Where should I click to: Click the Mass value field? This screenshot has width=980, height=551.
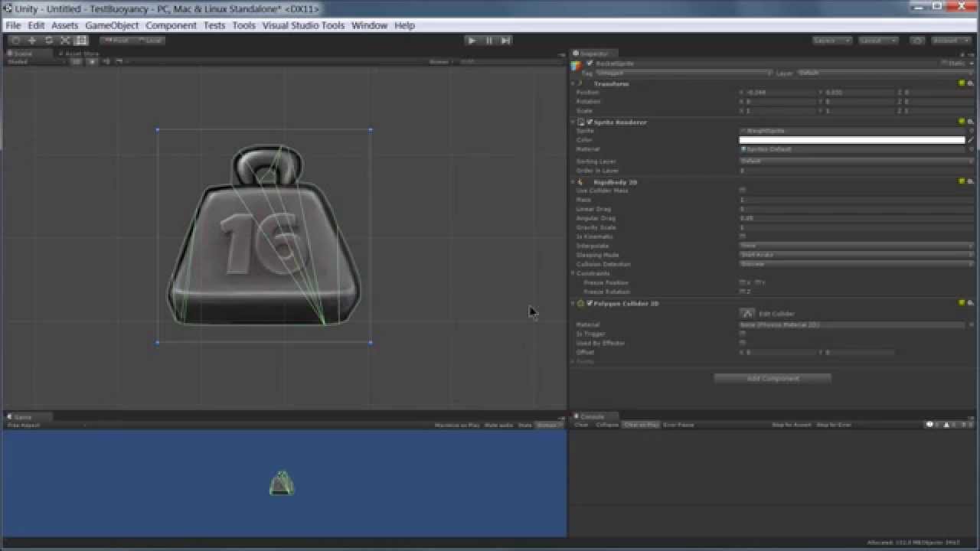tap(856, 200)
